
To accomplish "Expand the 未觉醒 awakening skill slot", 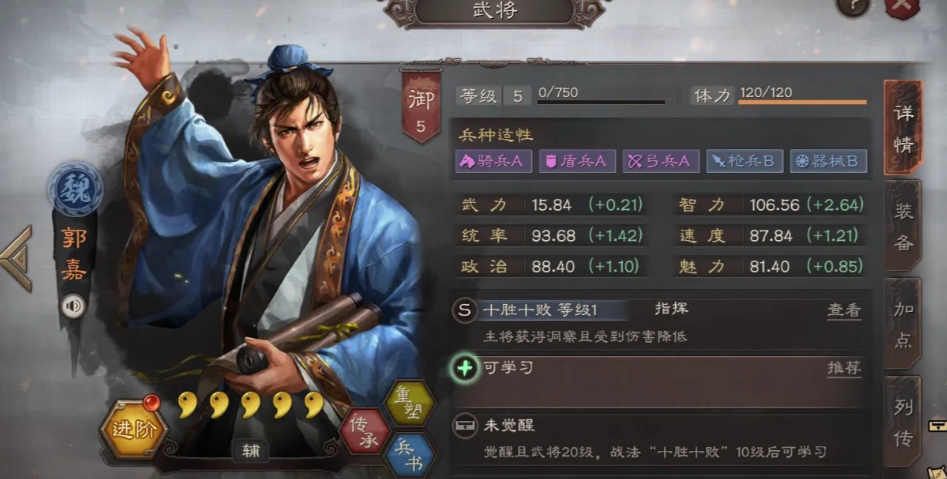I will click(x=661, y=437).
